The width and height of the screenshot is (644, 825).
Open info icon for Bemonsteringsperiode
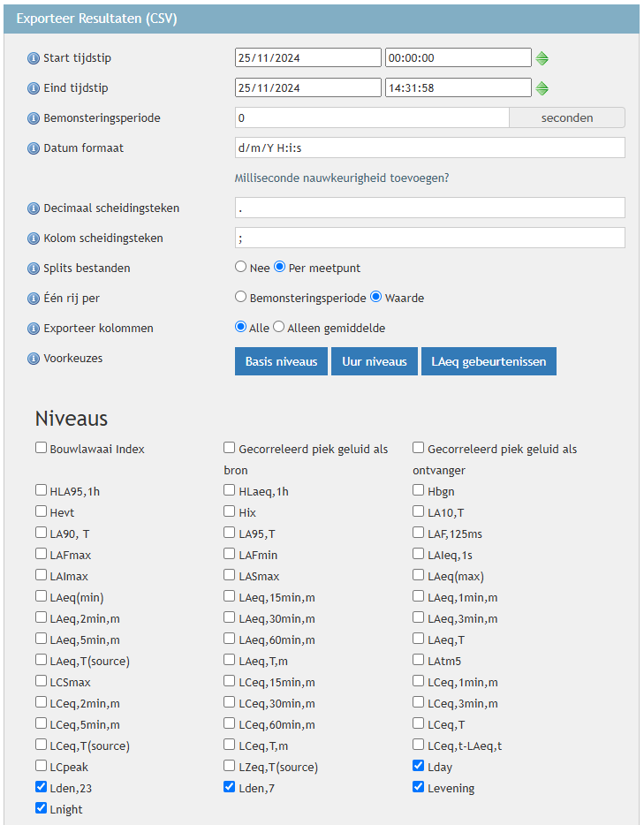tap(34, 118)
